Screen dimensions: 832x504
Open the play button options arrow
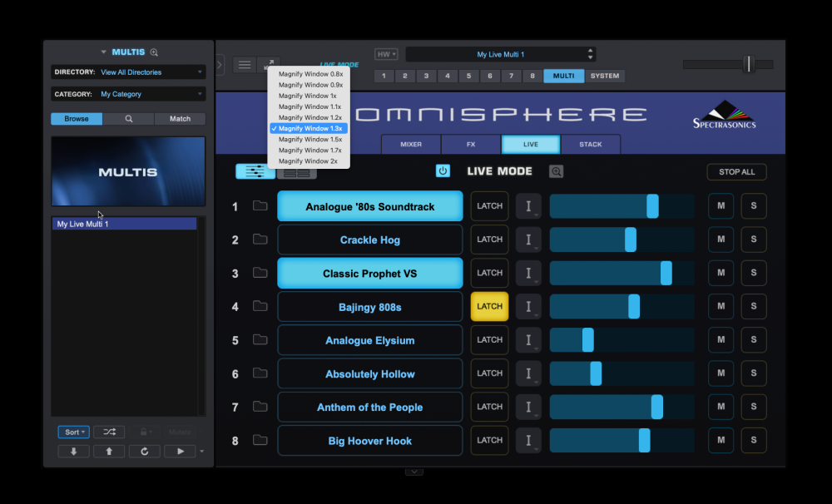pos(201,452)
